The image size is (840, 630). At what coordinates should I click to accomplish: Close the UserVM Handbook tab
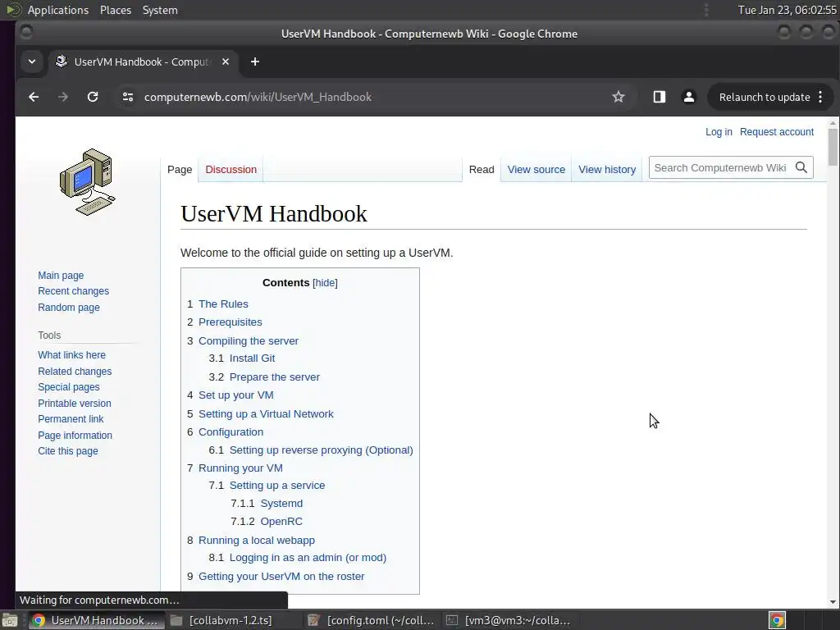(x=226, y=62)
